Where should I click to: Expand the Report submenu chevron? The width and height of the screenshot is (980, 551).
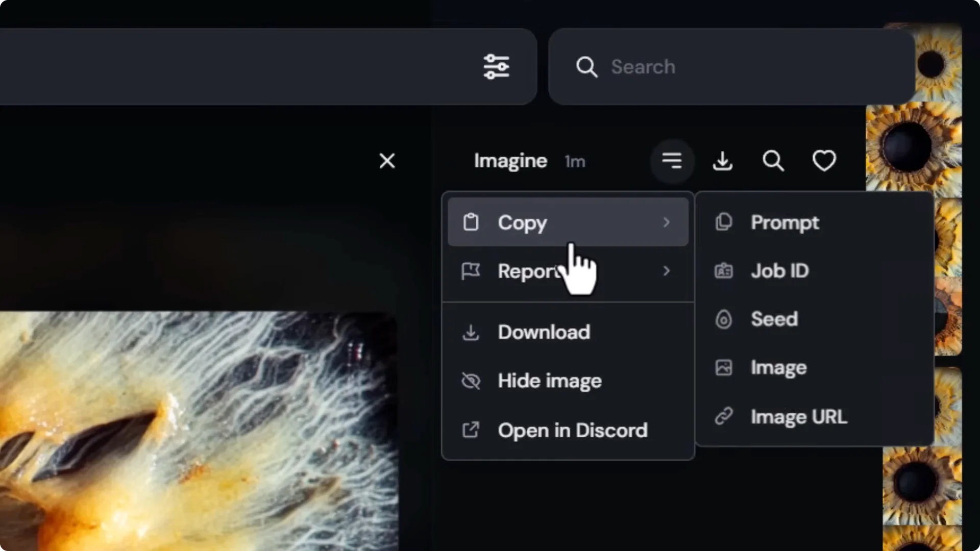click(666, 271)
